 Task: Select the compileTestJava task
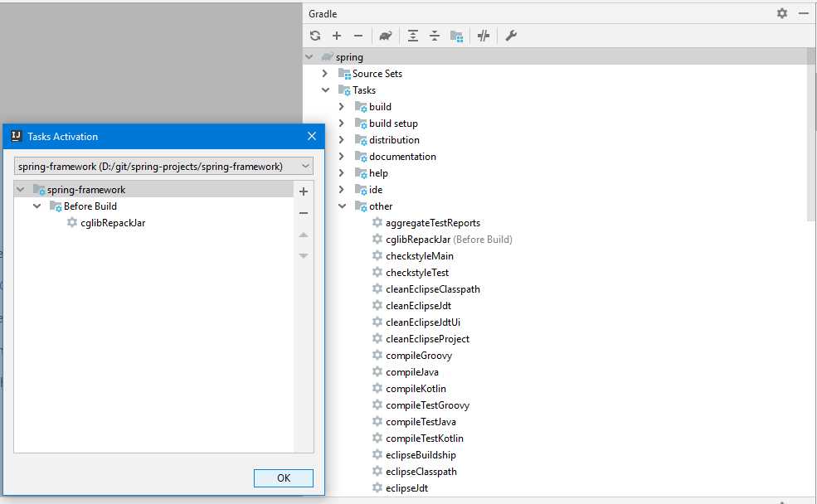(421, 422)
